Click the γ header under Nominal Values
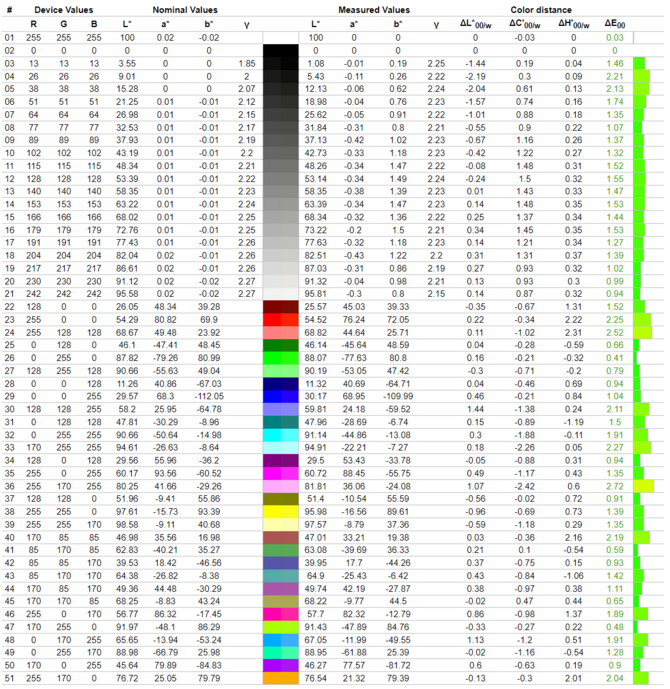This screenshot has width=670, height=689. 247,25
